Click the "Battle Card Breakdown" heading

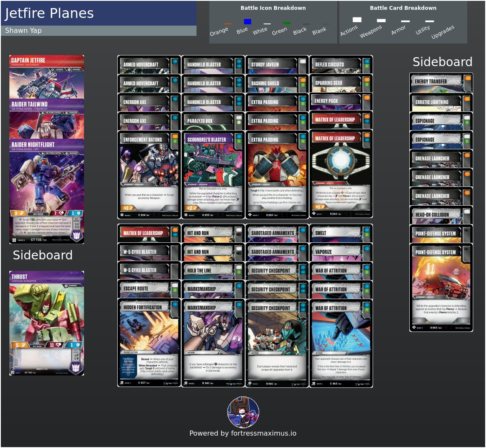[403, 8]
